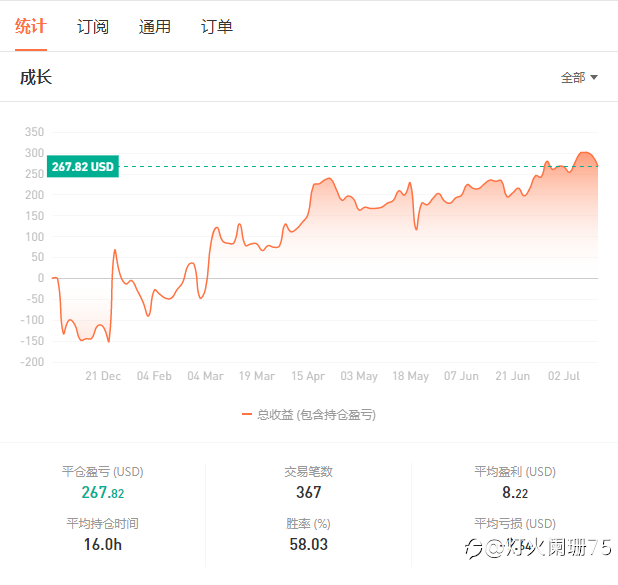
Task: Click the 胜率 value 58.03
Action: pos(309,545)
